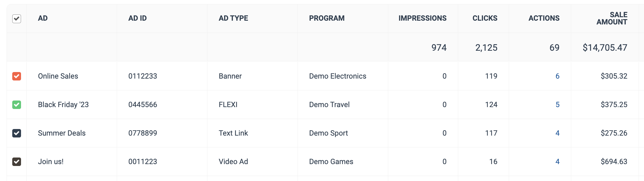Uncheck the green Black Friday '23 checkbox

pos(17,105)
